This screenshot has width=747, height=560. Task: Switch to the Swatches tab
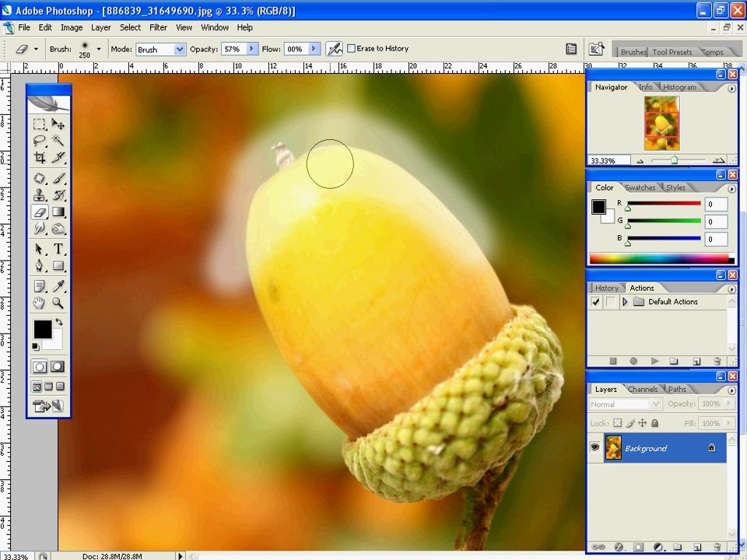click(x=640, y=187)
